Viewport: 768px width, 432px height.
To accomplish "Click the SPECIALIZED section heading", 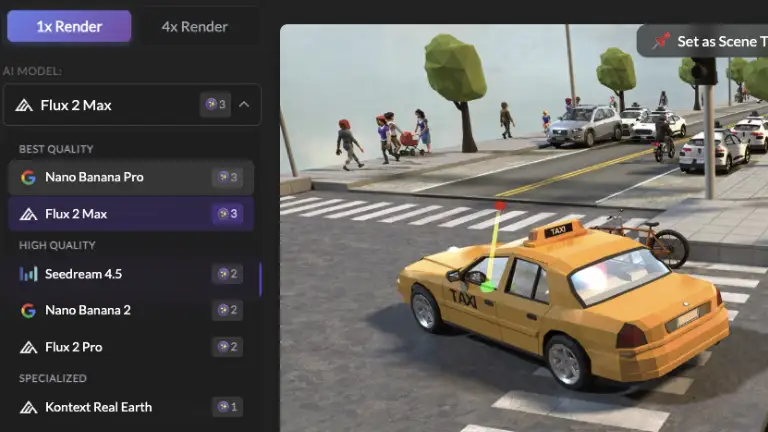I will [52, 378].
